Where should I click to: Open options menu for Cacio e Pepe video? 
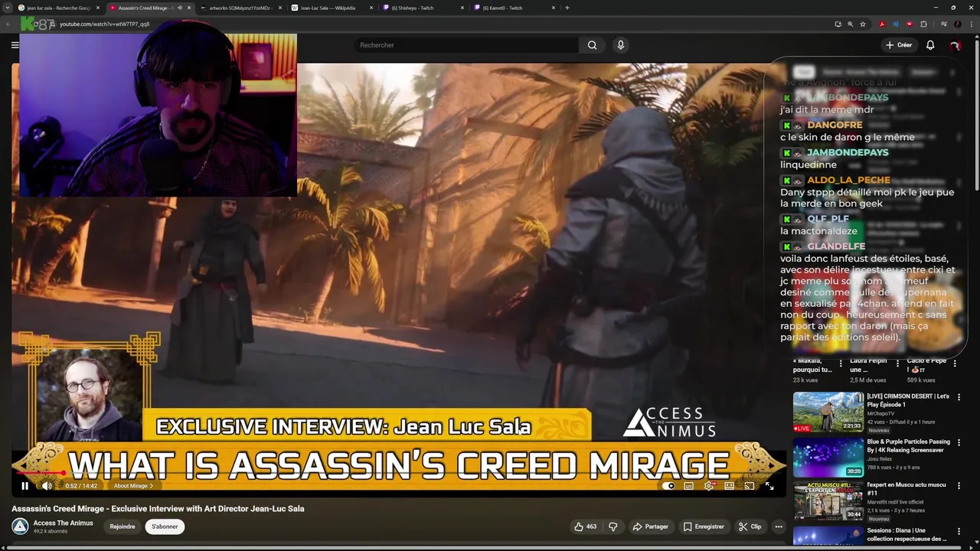pyautogui.click(x=955, y=364)
